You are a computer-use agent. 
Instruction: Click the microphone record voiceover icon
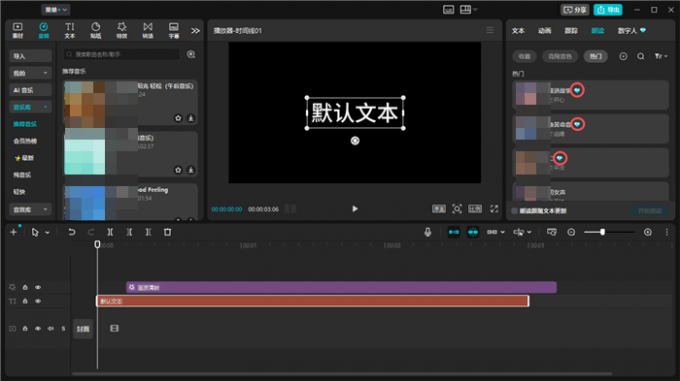coord(428,232)
